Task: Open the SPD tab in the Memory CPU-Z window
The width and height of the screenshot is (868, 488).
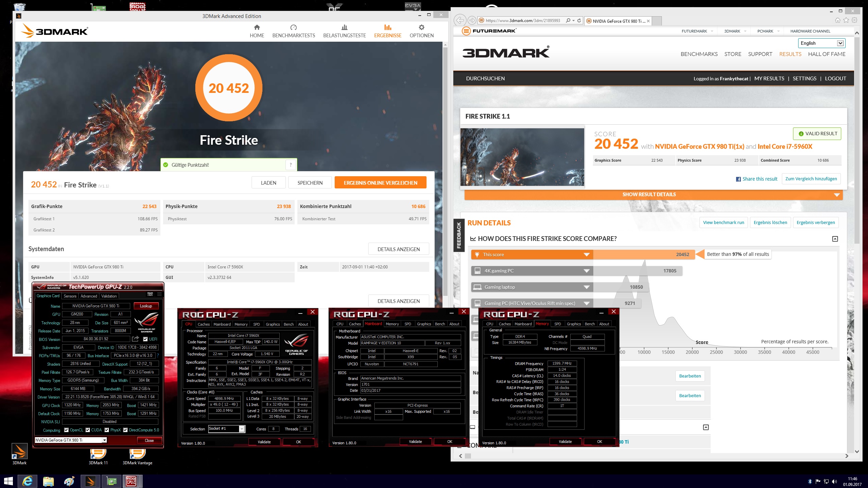Action: click(558, 324)
